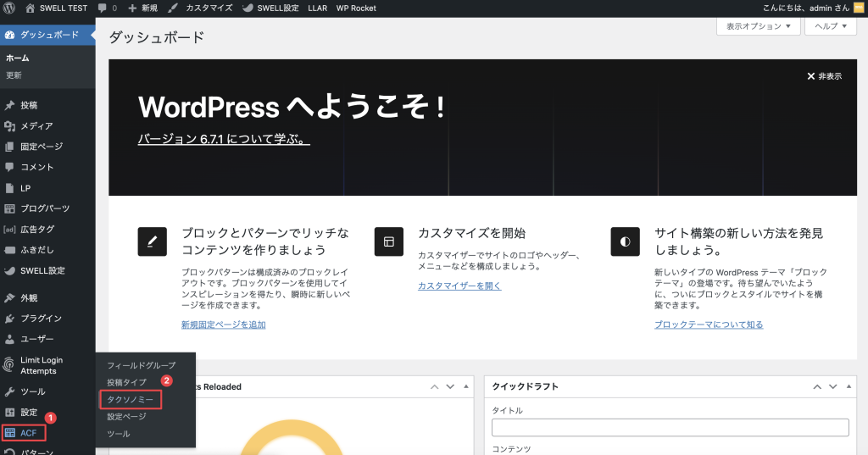The image size is (868, 455).
Task: Open 固定ページ pages icon
Action: pos(9,147)
